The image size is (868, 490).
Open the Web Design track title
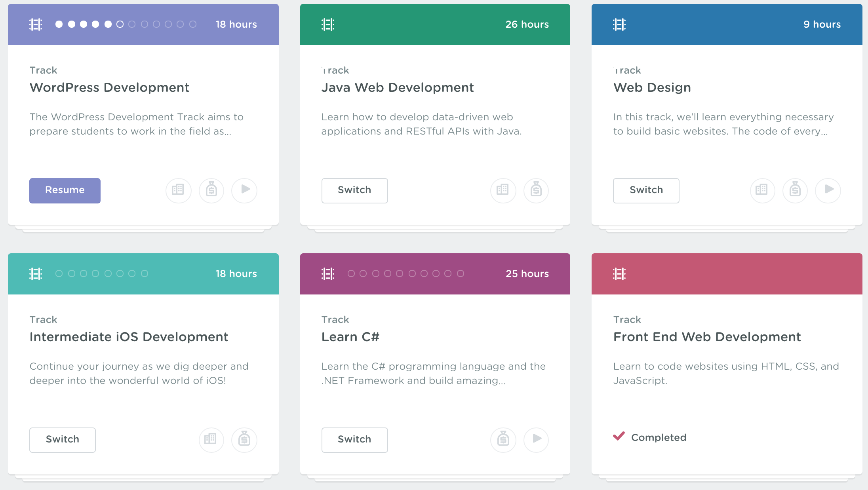pyautogui.click(x=652, y=87)
